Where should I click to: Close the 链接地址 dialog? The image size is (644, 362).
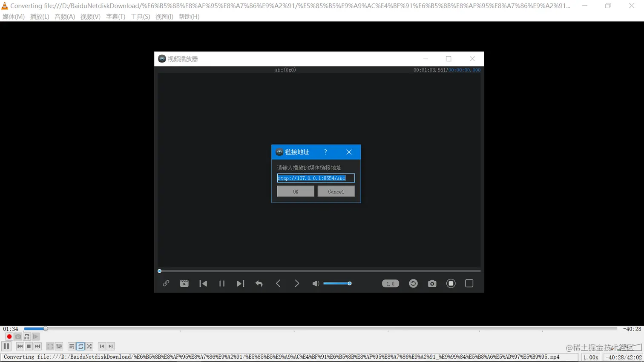point(349,152)
